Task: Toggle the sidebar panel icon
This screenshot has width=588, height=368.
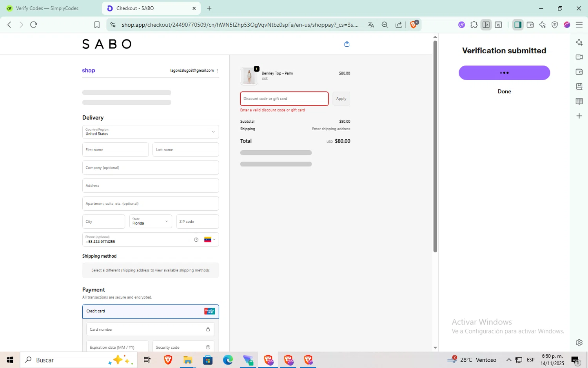Action: click(x=518, y=25)
